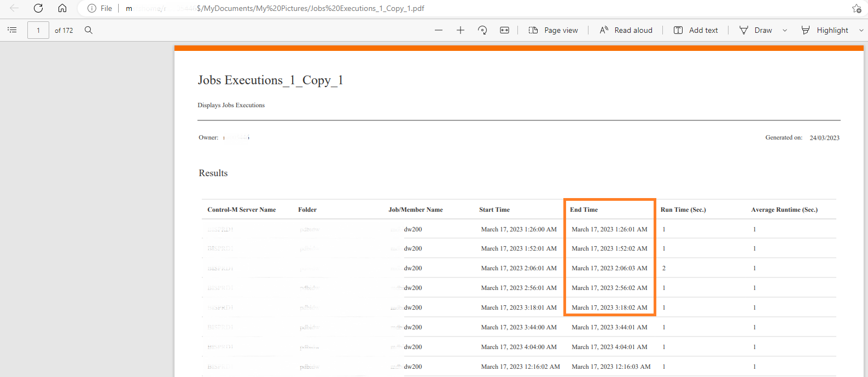Start Read aloud for the PDF
Image resolution: width=868 pixels, height=377 pixels.
[626, 30]
